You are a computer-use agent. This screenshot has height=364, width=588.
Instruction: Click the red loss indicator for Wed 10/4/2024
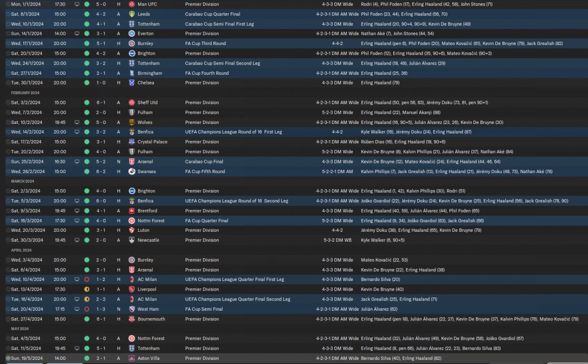coord(86,280)
